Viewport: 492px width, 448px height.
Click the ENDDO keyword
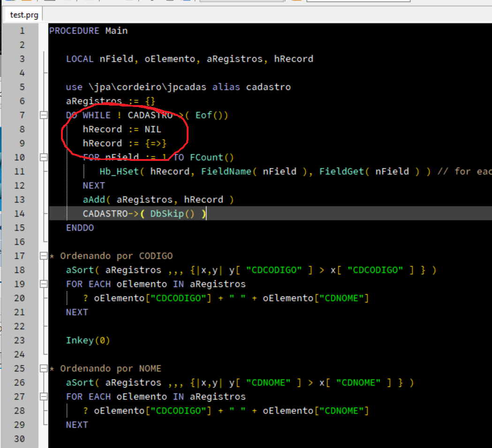pos(80,228)
